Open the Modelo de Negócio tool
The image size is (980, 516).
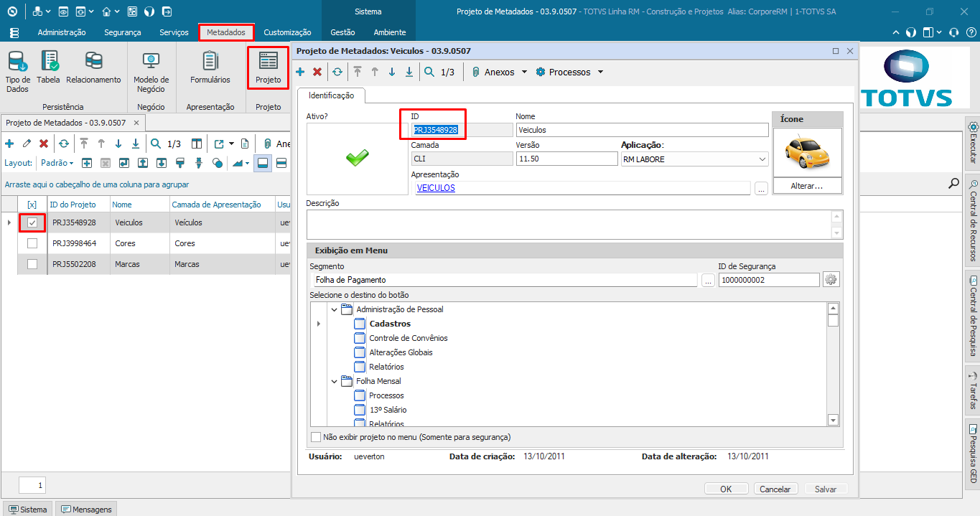151,72
